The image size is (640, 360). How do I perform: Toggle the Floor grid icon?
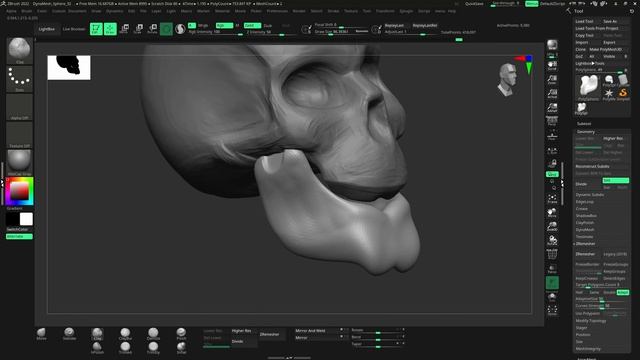coord(552,135)
